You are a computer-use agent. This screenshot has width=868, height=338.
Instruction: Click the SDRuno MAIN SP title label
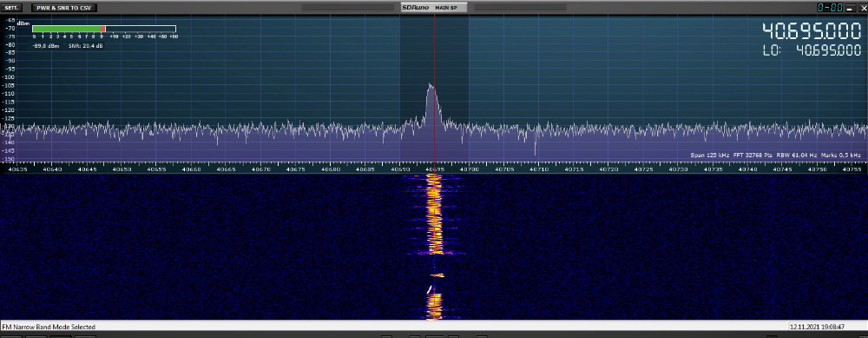(x=434, y=8)
